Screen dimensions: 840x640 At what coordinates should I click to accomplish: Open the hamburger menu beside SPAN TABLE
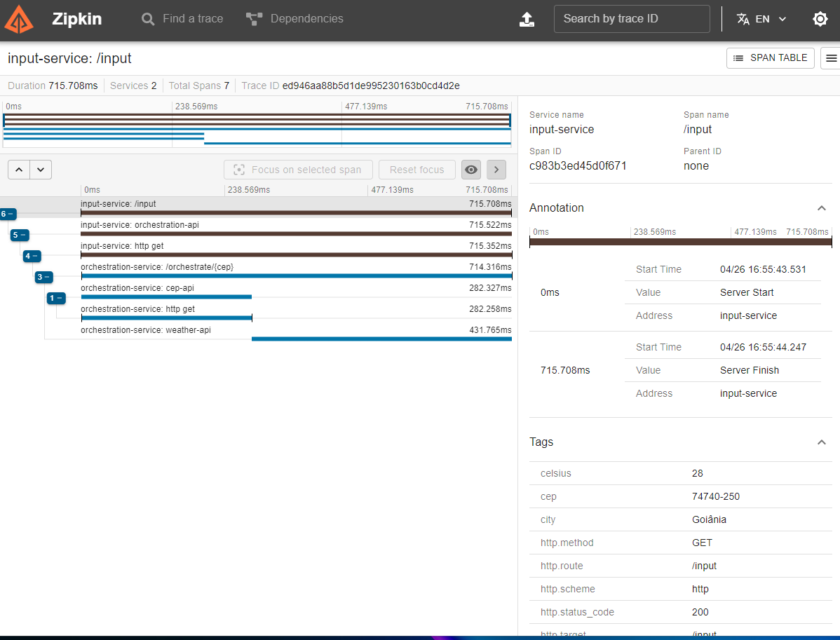point(831,58)
